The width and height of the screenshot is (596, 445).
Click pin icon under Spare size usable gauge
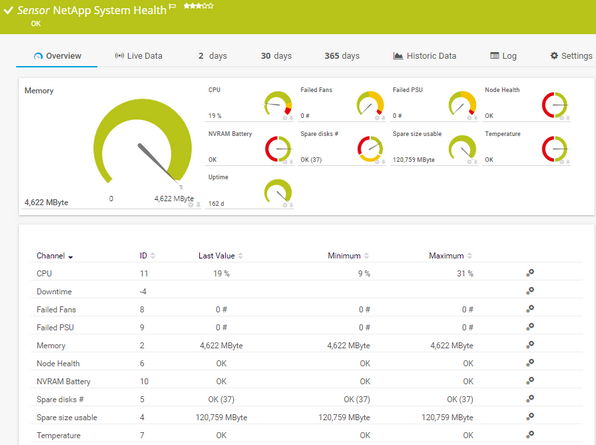tap(476, 162)
